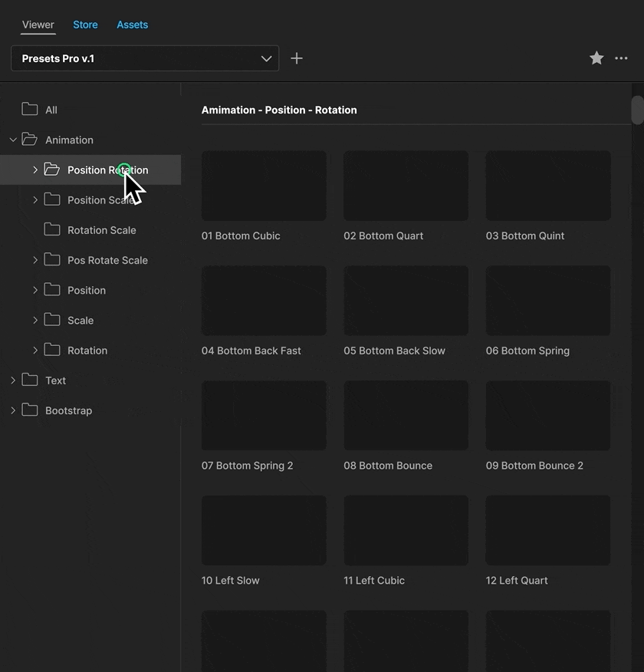Switch to the Assets tab
644x672 pixels.
pos(132,25)
